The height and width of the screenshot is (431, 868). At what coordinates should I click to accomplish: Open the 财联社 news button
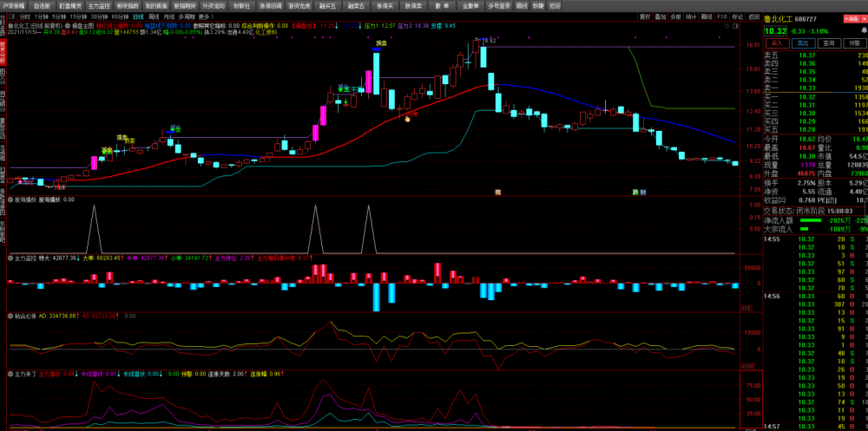[241, 6]
